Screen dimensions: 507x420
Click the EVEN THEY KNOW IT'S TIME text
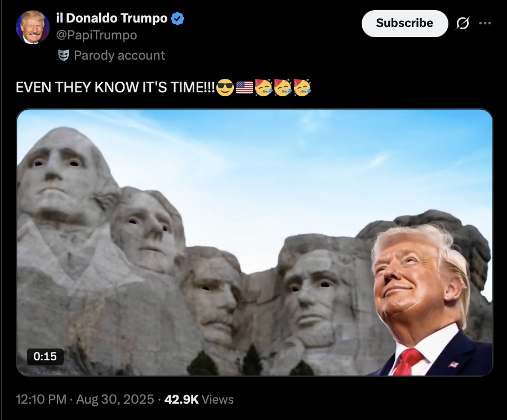[115, 87]
